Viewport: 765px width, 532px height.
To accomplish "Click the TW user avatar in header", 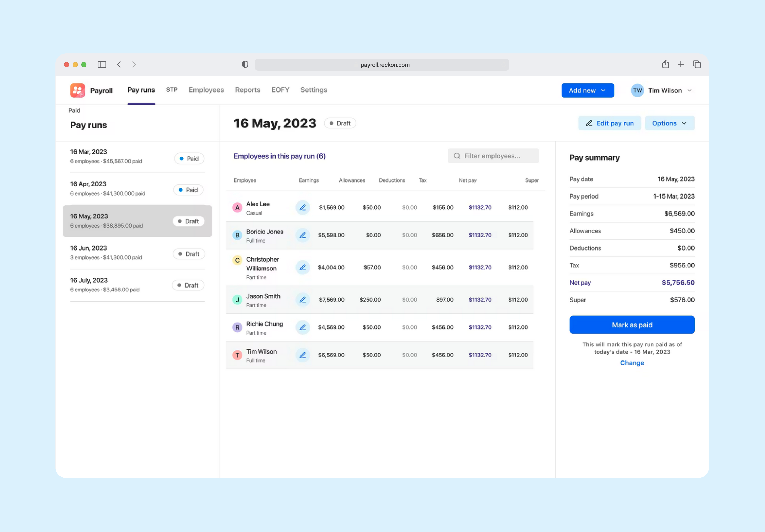I will pos(637,90).
